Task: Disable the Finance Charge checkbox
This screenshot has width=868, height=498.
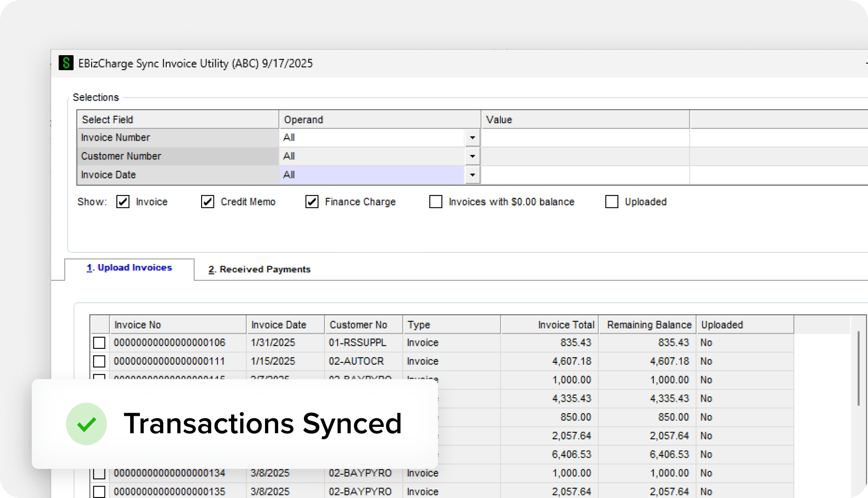Action: tap(312, 202)
